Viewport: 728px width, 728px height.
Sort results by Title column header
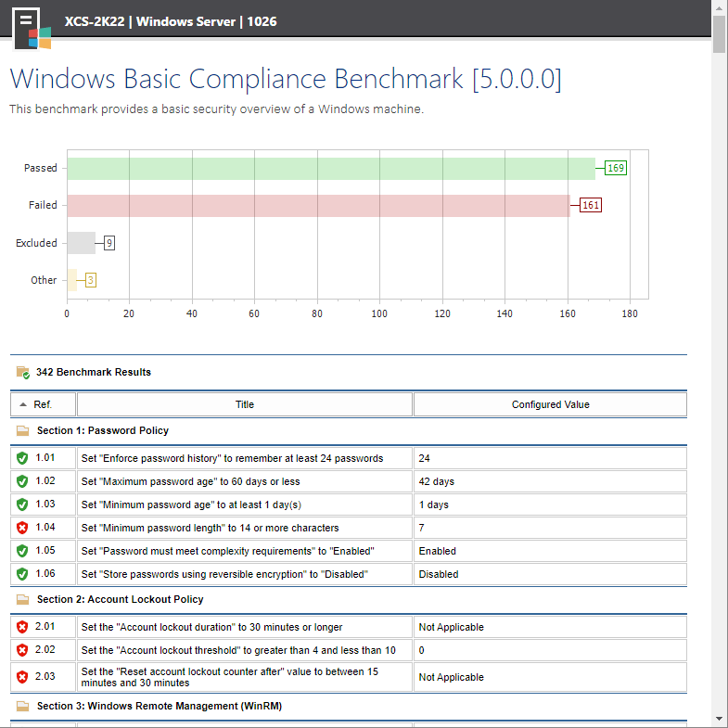[245, 404]
